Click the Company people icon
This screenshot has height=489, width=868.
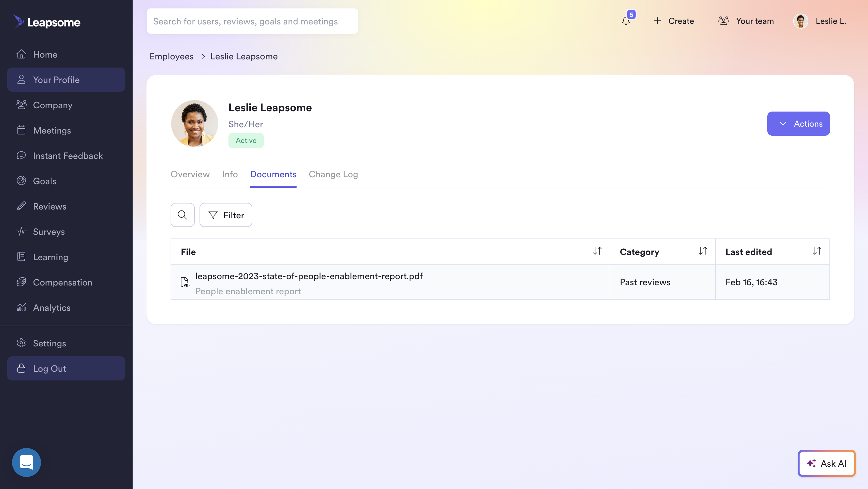click(x=21, y=105)
